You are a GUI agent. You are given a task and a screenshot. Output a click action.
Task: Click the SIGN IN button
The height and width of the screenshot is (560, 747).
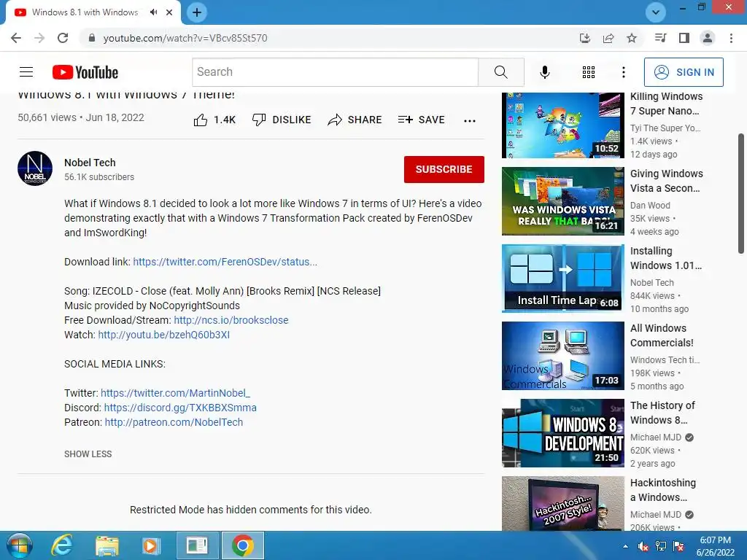(x=684, y=72)
